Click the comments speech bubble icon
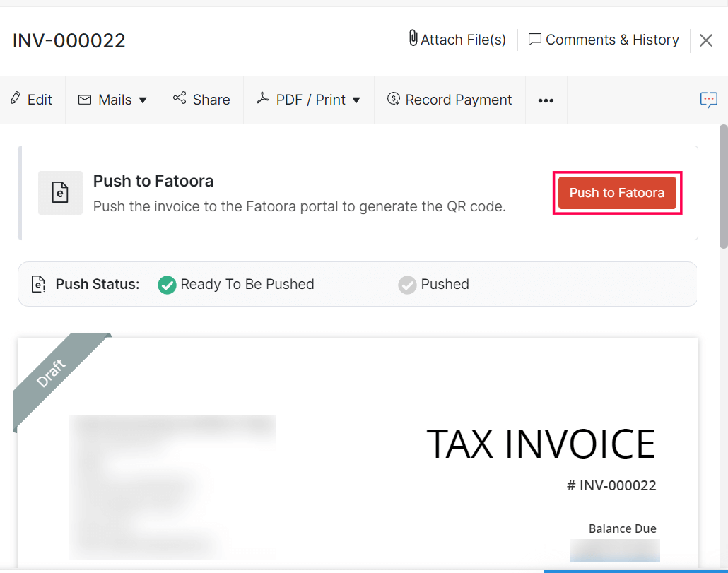This screenshot has height=573, width=728. click(535, 40)
